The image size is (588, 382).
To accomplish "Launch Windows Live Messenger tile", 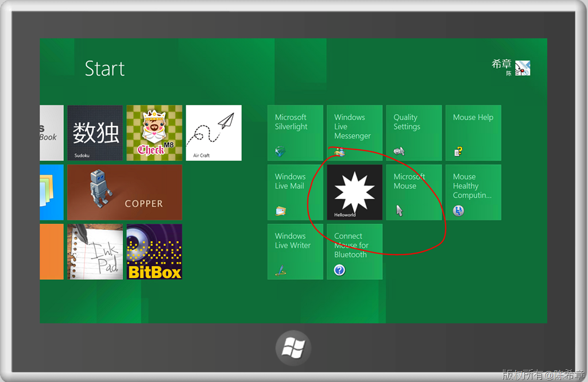I will tap(354, 133).
